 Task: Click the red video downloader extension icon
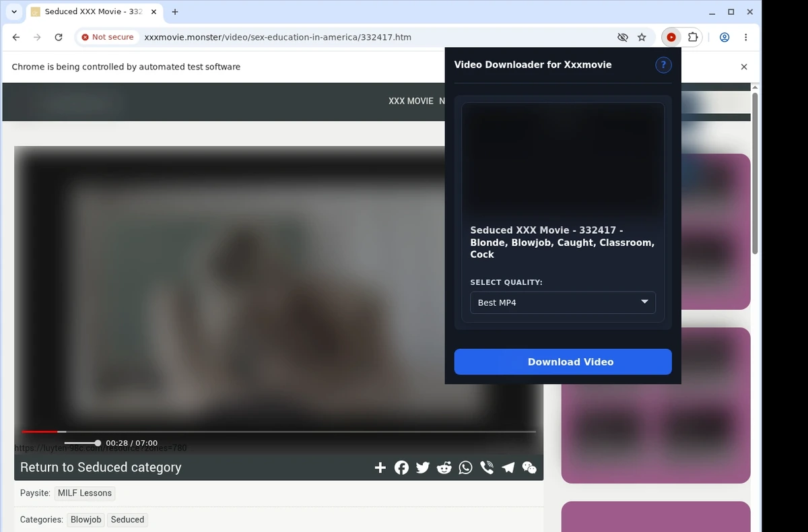tap(671, 37)
